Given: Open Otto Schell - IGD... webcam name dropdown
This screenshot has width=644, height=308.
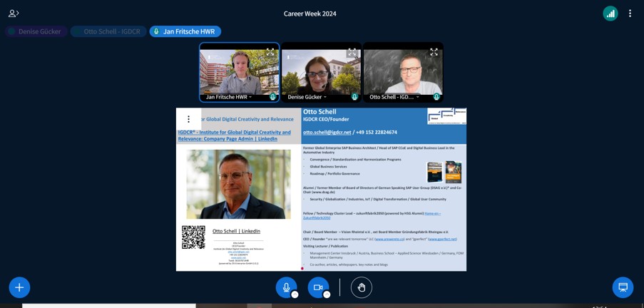Looking at the screenshot, I should pos(394,98).
